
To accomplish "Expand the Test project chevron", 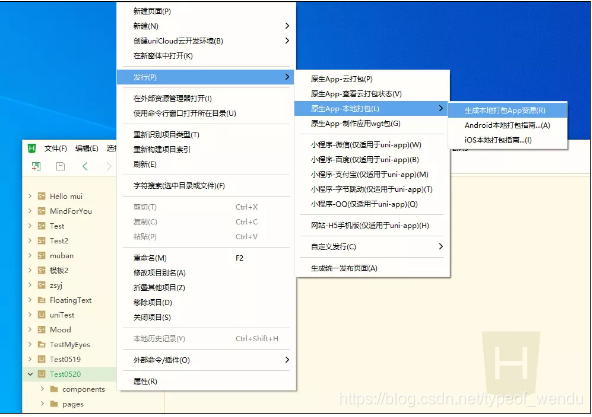I will tap(30, 226).
